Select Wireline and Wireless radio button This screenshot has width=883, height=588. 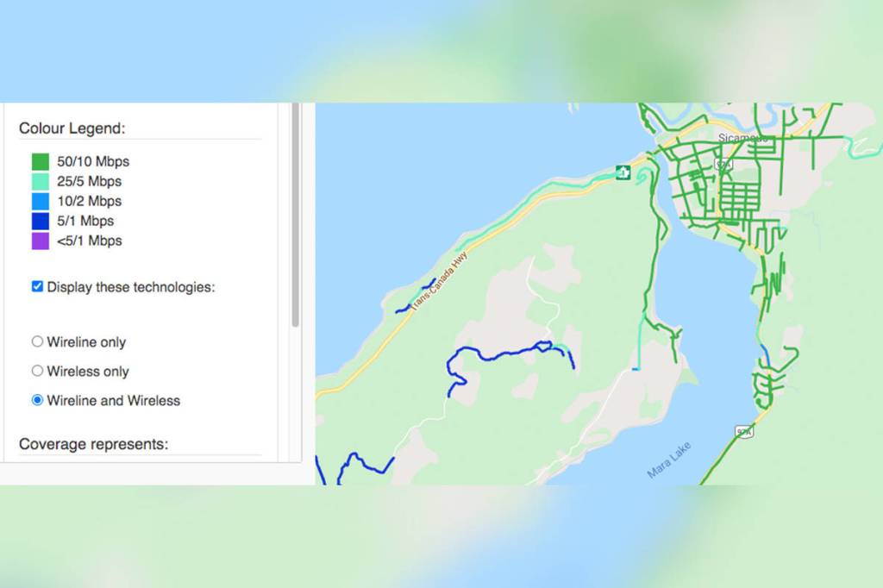[x=37, y=400]
